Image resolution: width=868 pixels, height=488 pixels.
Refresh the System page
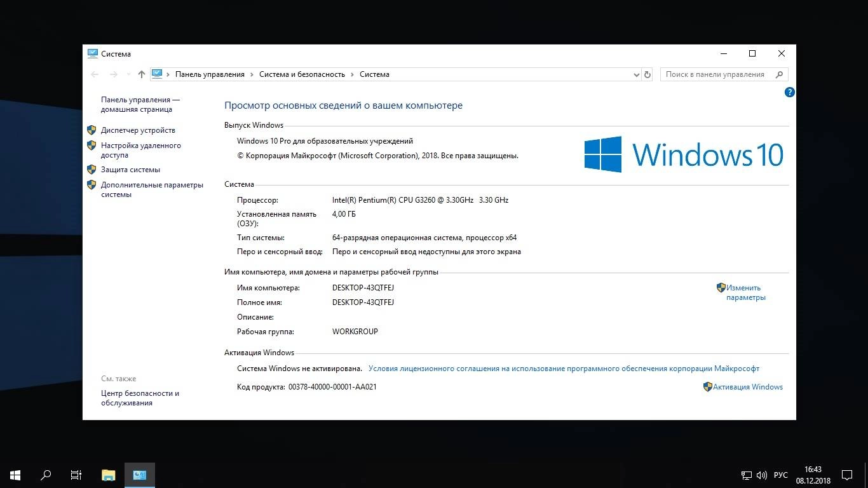pos(648,74)
